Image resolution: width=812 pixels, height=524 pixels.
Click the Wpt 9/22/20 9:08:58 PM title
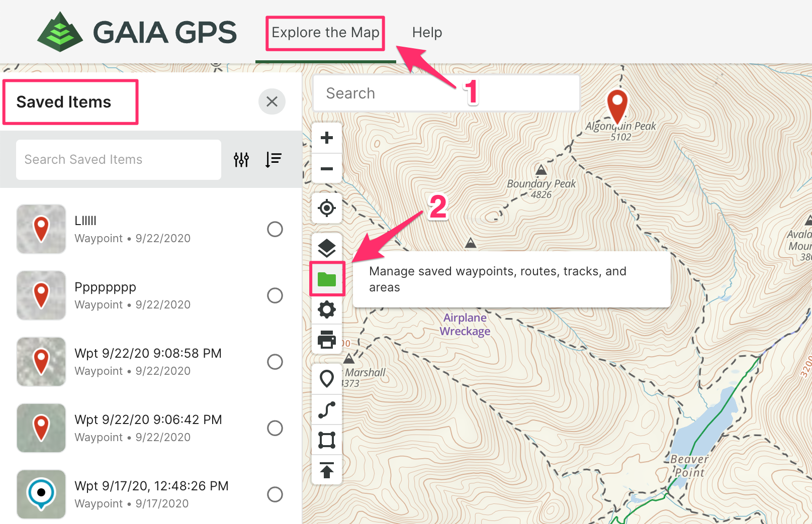point(148,353)
